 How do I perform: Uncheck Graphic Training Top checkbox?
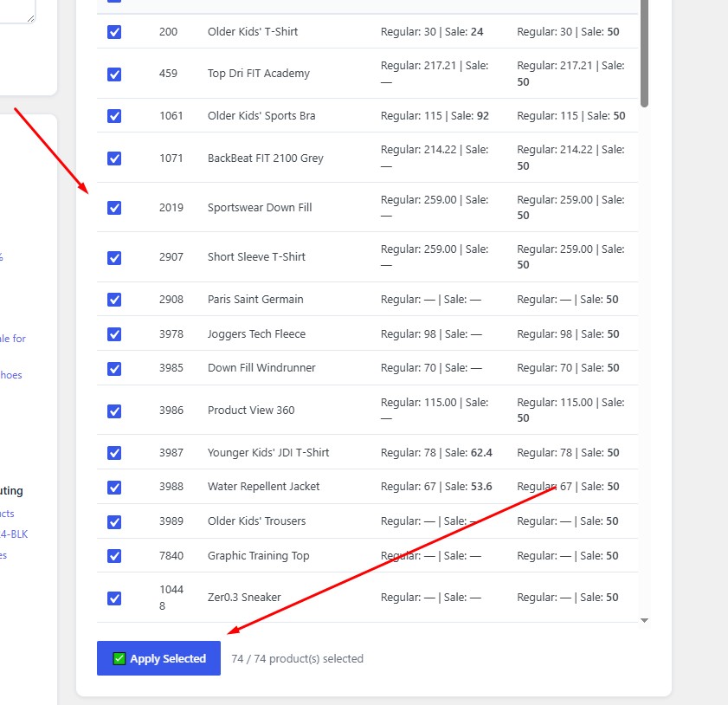(114, 556)
